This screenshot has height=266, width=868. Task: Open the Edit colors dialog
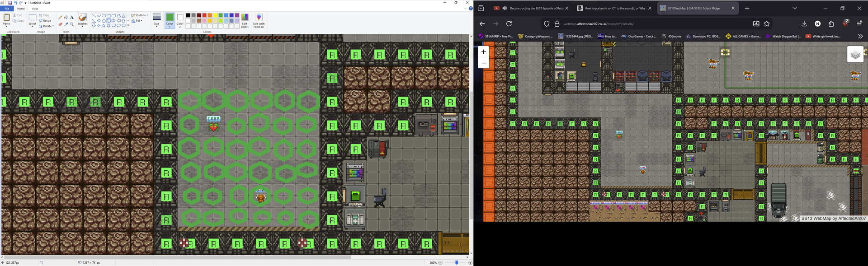245,21
